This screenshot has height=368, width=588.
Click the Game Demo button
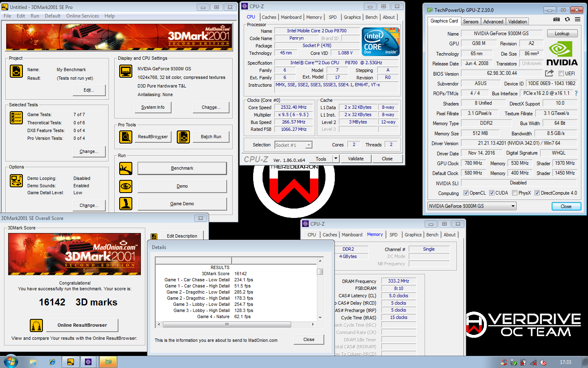tap(182, 204)
